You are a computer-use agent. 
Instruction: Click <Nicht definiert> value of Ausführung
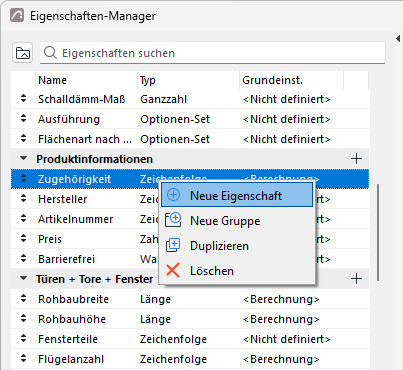tap(287, 119)
